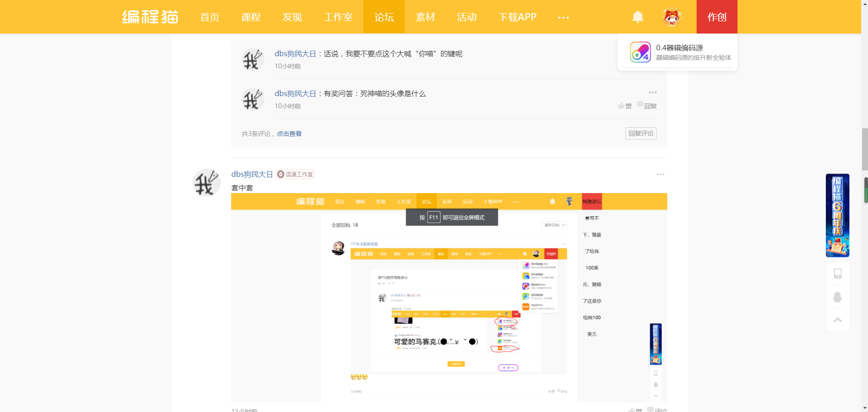Enlarge the screenshot image in 套中套 post
This screenshot has width=868, height=412.
point(449,297)
